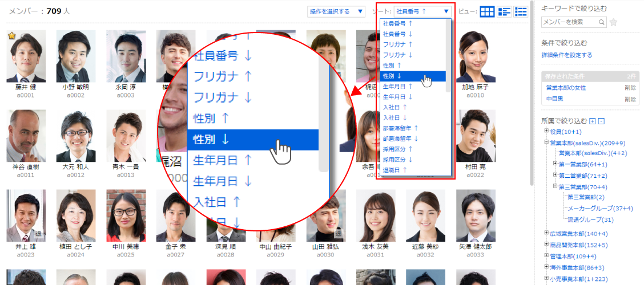Apply saved condition 営業本部の女性
The width and height of the screenshot is (644, 285).
coord(566,88)
